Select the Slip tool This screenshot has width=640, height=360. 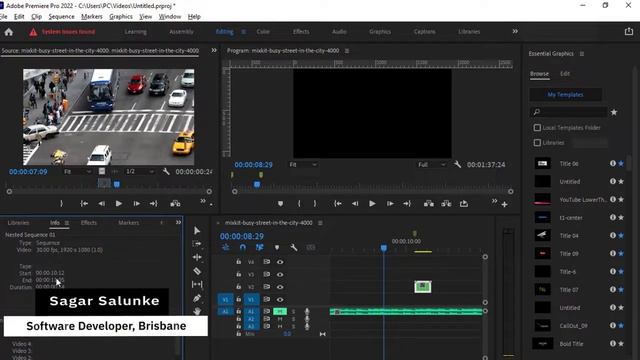[197, 284]
